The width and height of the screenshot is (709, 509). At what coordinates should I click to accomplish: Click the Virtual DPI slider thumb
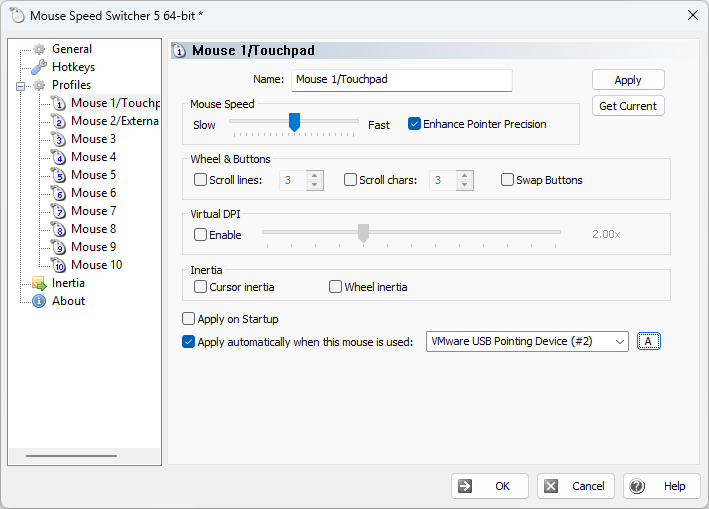[363, 233]
